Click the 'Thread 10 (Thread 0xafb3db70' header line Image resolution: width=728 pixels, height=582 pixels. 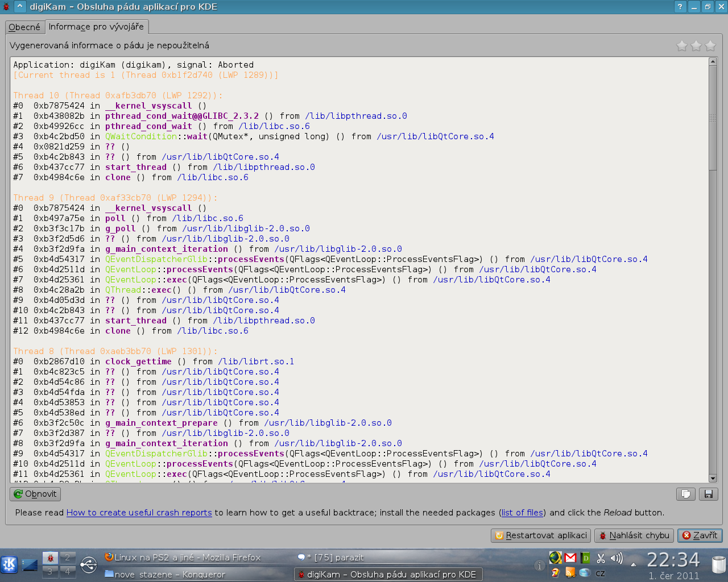point(118,95)
